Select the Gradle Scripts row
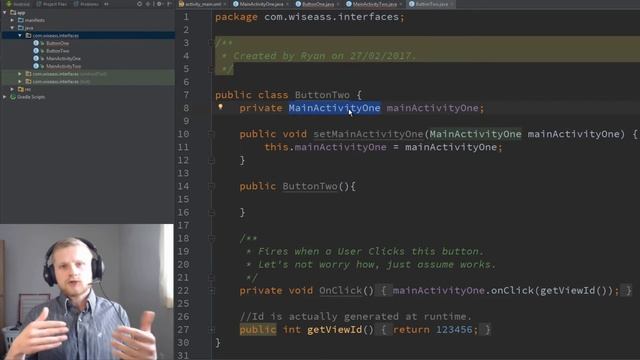Viewport: 640px width, 360px height. click(87, 97)
